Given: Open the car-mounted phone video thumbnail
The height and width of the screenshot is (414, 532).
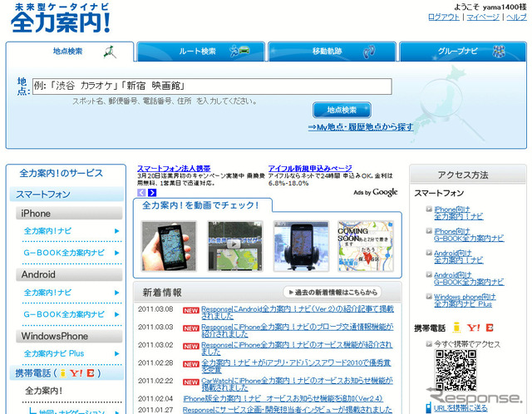Looking at the screenshot, I should [x=301, y=246].
